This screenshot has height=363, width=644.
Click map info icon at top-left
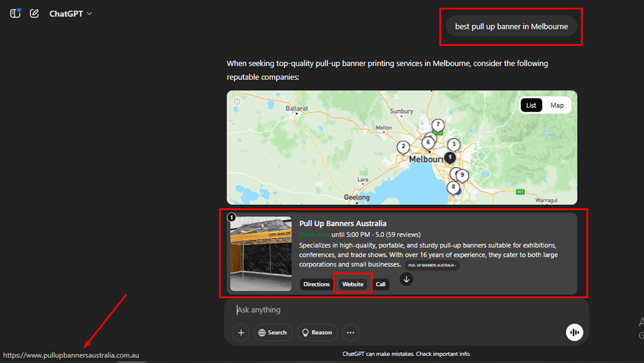[x=237, y=101]
